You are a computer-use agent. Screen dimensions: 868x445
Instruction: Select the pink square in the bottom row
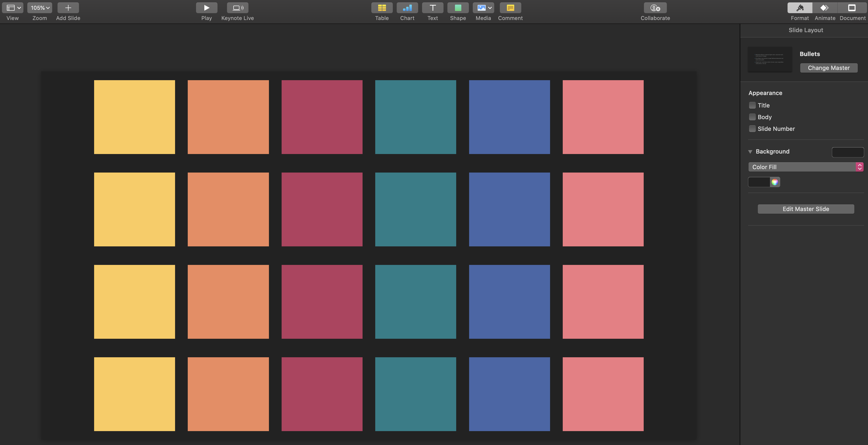coord(603,394)
